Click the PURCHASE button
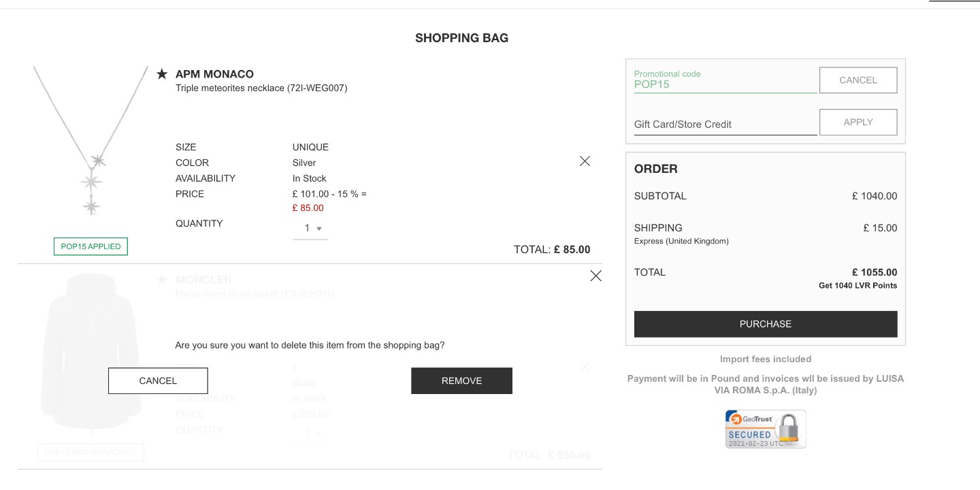 pos(766,324)
